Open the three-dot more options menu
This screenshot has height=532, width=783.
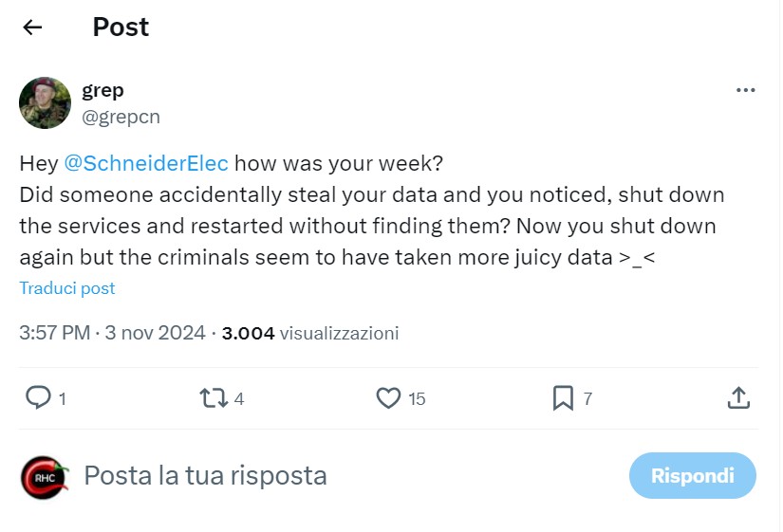coord(746,90)
